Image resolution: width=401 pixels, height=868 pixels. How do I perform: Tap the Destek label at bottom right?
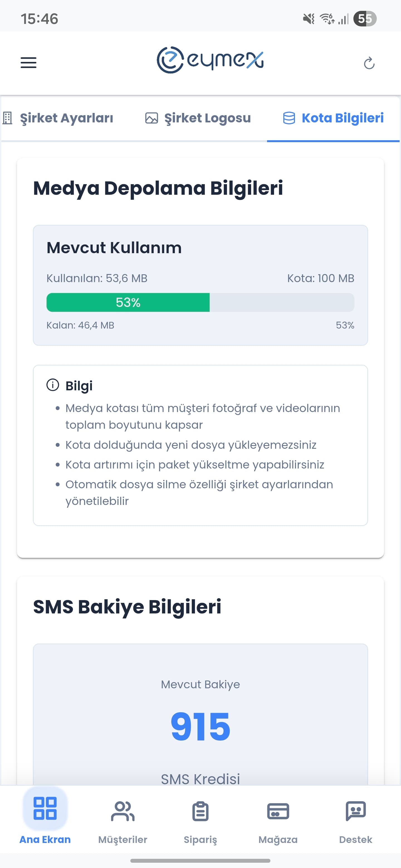(356, 840)
